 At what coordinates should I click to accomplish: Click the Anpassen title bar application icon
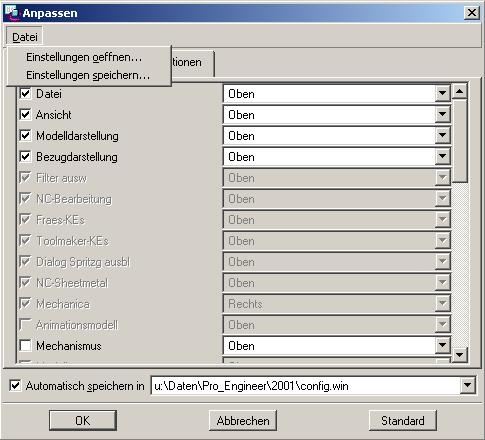pos(12,12)
